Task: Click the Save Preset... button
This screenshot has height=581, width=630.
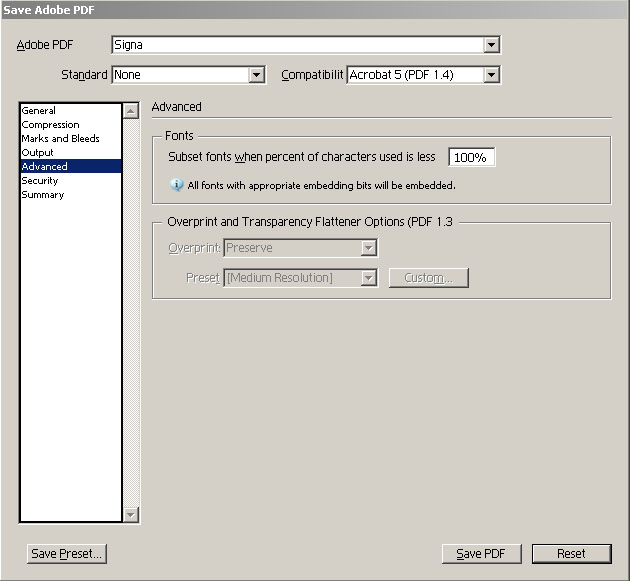Action: coord(67,554)
